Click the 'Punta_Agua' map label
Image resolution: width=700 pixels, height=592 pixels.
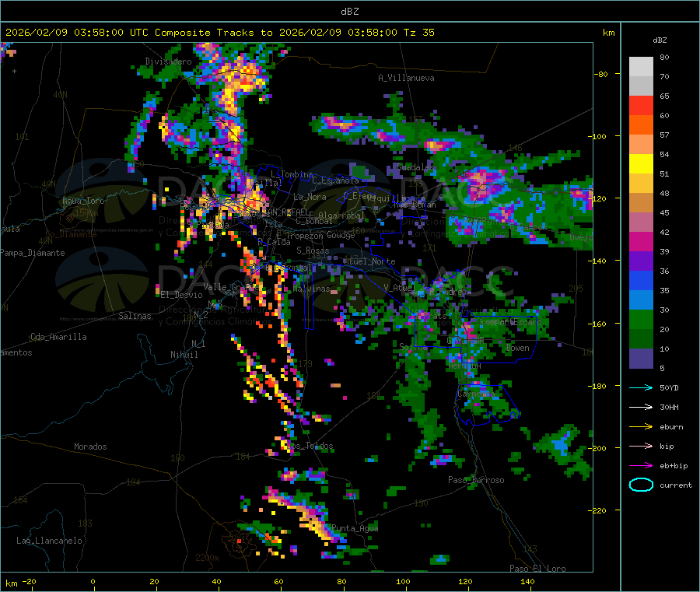[355, 528]
